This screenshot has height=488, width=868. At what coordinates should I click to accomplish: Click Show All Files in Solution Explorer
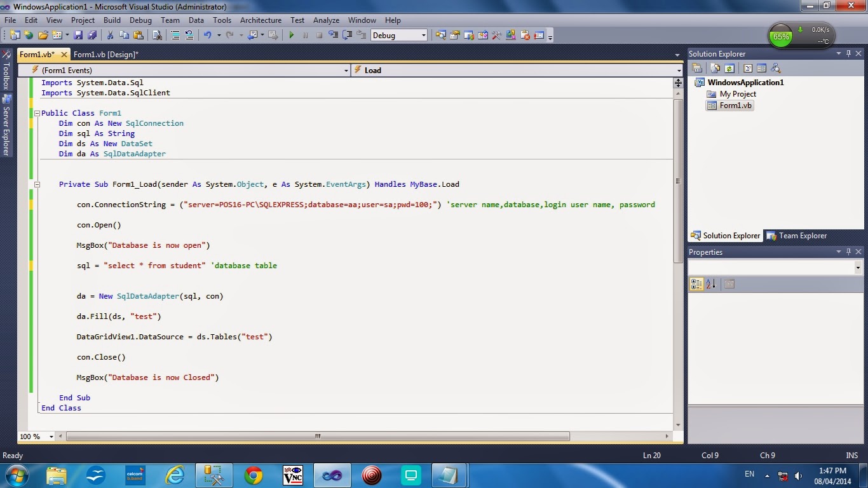point(716,69)
